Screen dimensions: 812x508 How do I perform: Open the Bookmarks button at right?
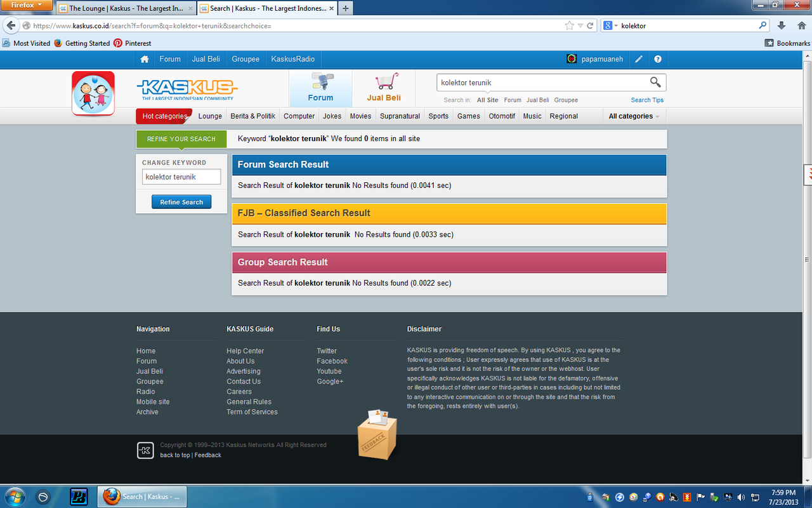788,43
